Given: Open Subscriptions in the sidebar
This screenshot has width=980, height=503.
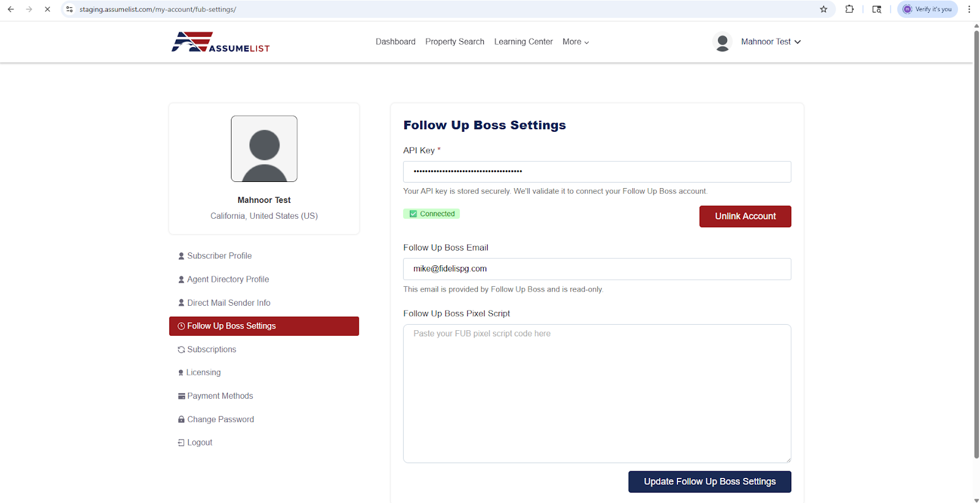Looking at the screenshot, I should click(x=207, y=349).
